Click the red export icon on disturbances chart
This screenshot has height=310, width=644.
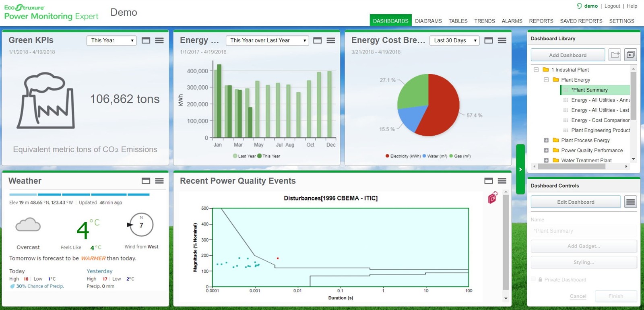click(x=493, y=198)
